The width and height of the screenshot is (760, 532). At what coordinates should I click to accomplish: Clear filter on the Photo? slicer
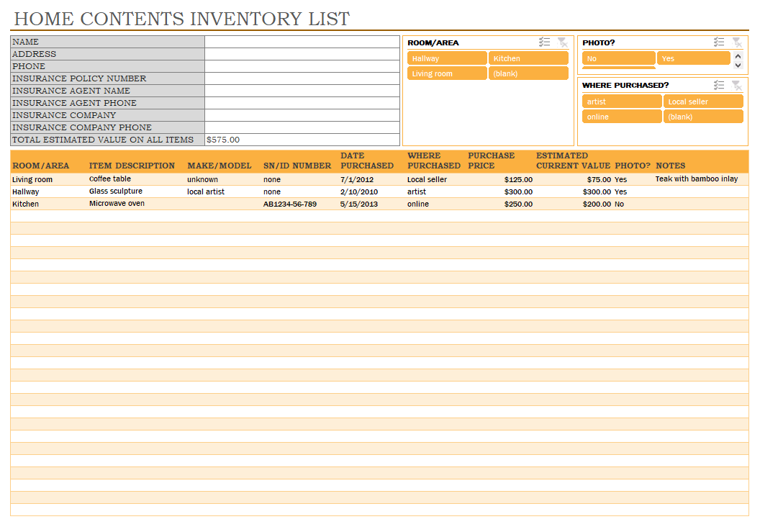(x=736, y=42)
